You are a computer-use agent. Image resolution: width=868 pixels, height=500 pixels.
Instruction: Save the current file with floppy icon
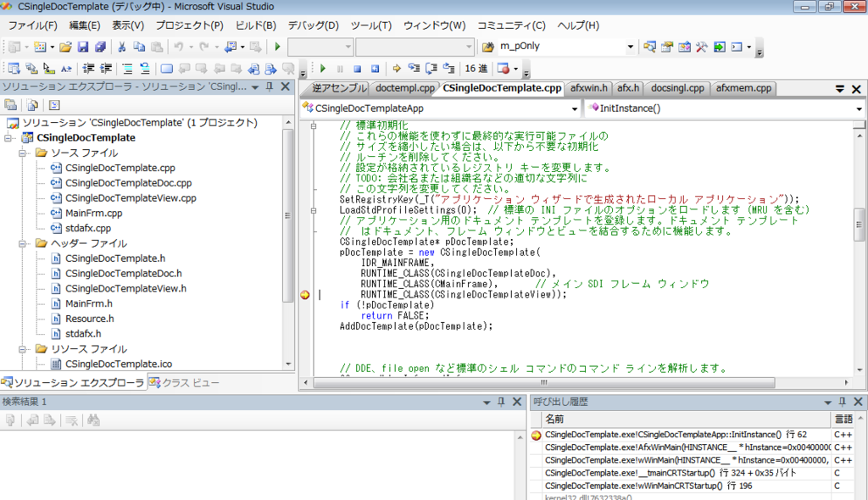coord(83,47)
